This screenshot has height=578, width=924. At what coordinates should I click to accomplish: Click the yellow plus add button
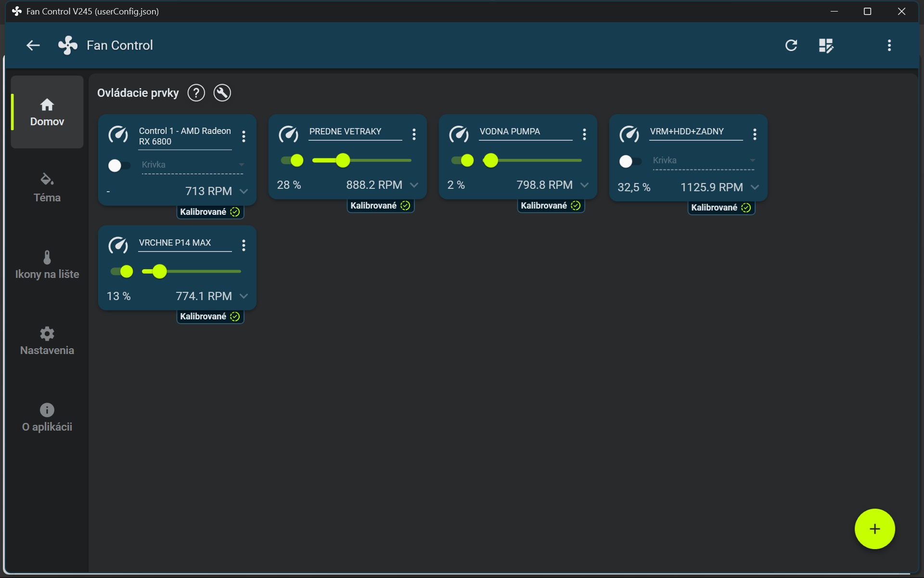[x=874, y=528]
